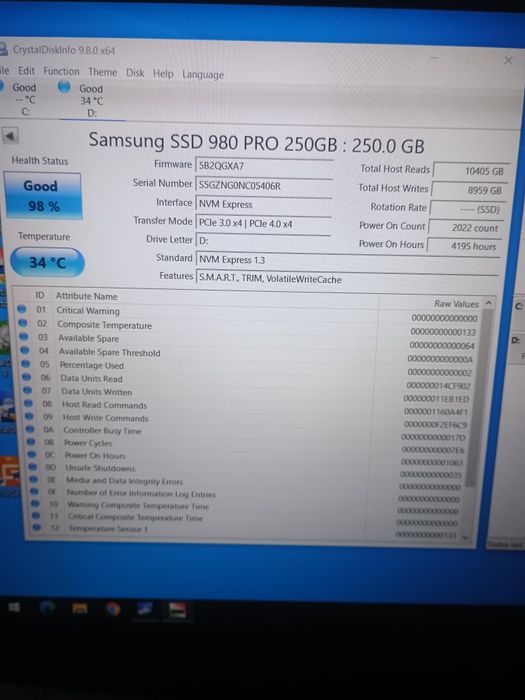Select the Critical Warning attribute name
525x700 pixels.
pyautogui.click(x=88, y=311)
